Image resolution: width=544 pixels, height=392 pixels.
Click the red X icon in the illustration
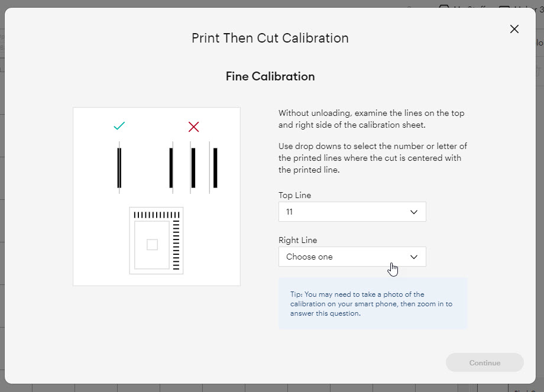coord(193,127)
